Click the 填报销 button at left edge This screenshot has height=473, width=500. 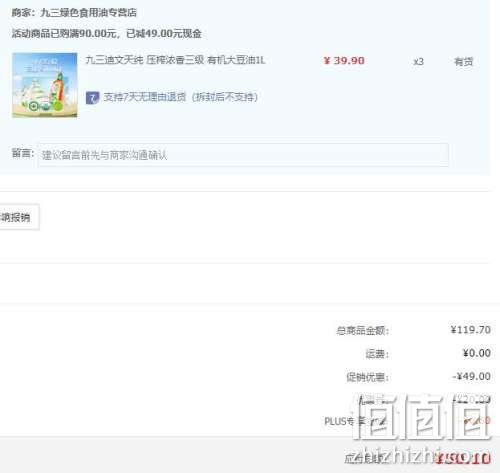pos(18,217)
